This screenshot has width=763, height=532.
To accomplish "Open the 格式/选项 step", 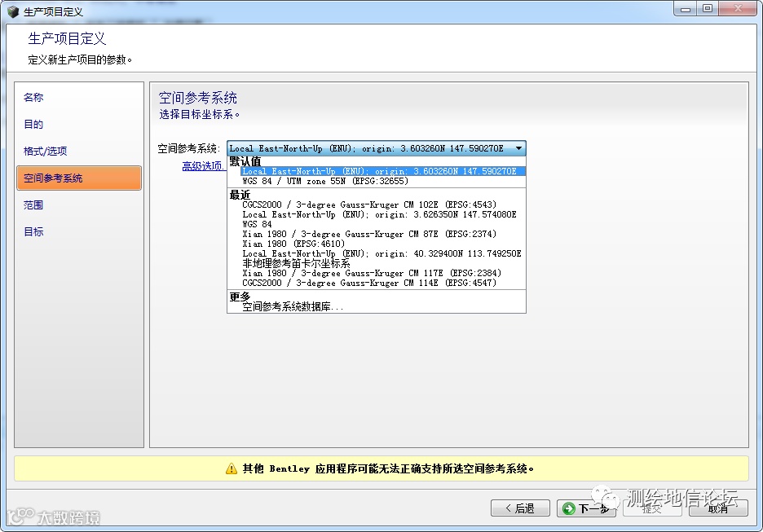I will [x=46, y=152].
